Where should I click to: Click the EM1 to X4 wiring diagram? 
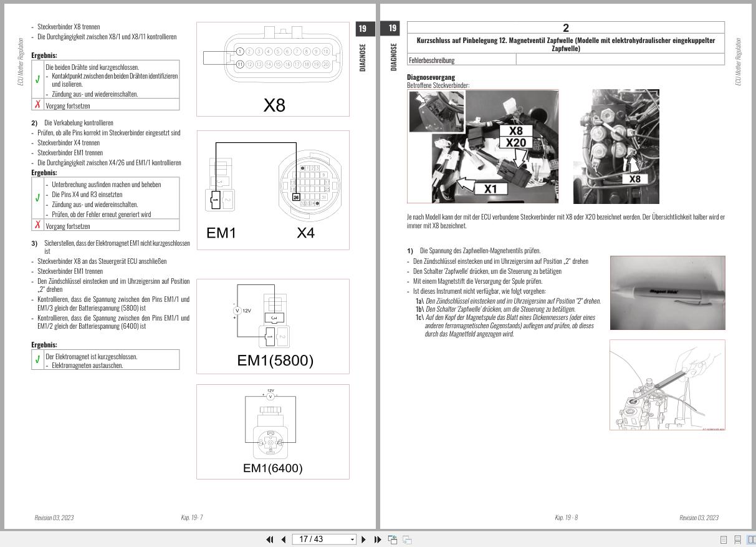tap(273, 190)
